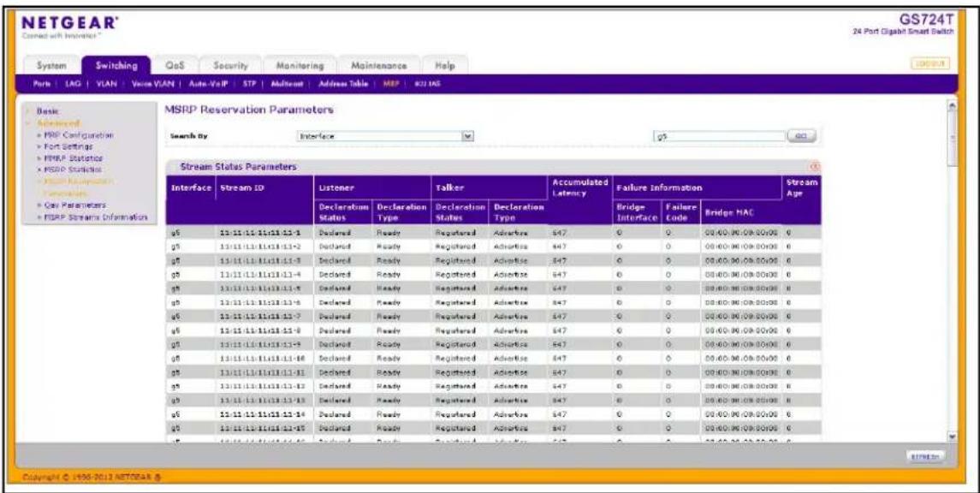Click the Refresh button

(x=925, y=458)
